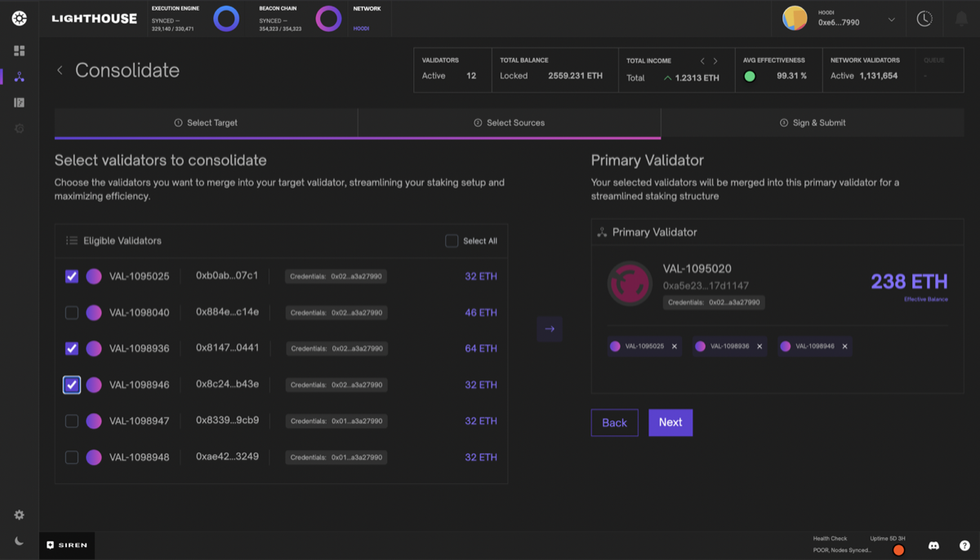Viewport: 980px width, 560px height.
Task: Toggle dark mode moon icon
Action: 20,541
